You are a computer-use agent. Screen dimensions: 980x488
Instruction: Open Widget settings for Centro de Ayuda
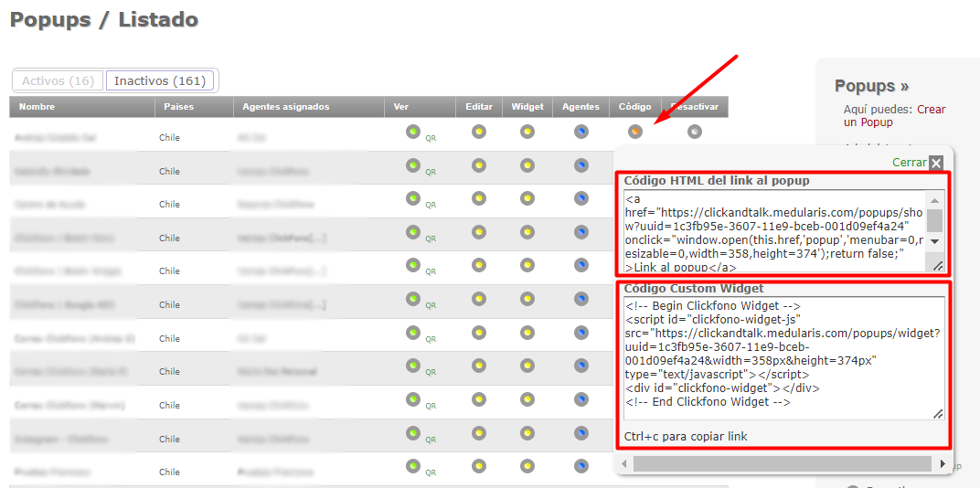pyautogui.click(x=527, y=198)
